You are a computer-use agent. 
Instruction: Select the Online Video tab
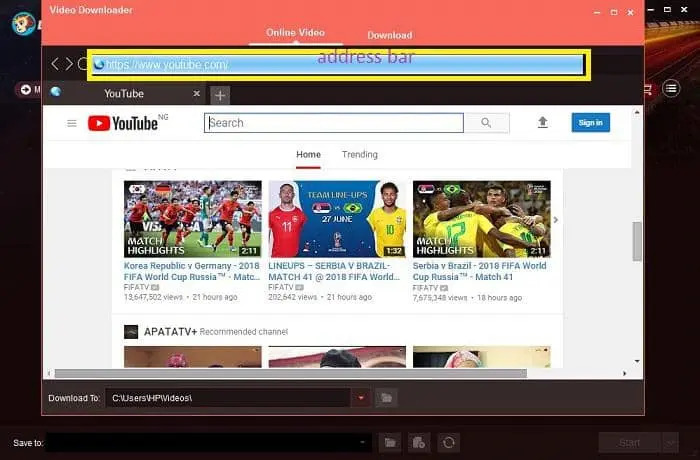click(x=295, y=33)
